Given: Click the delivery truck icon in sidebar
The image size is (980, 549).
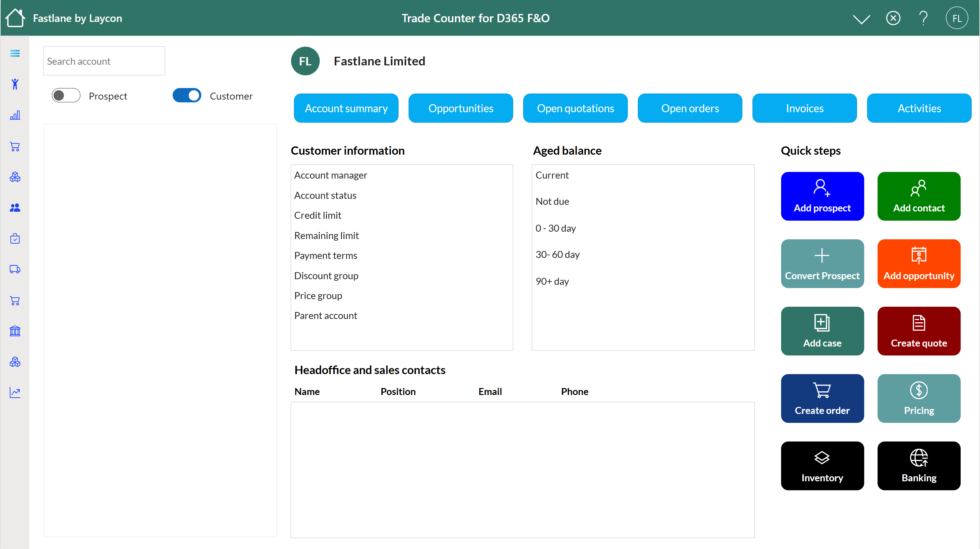Looking at the screenshot, I should (15, 269).
